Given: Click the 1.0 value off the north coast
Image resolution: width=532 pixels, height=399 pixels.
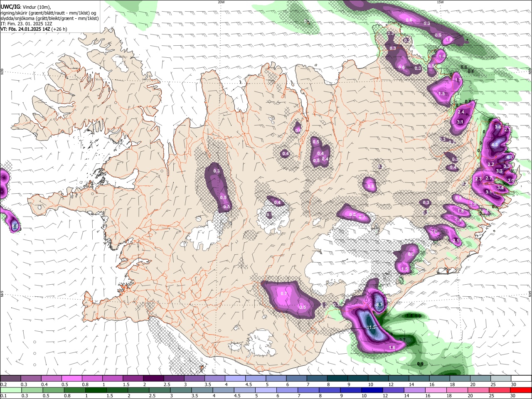Looking at the screenshot, I should (449, 40).
